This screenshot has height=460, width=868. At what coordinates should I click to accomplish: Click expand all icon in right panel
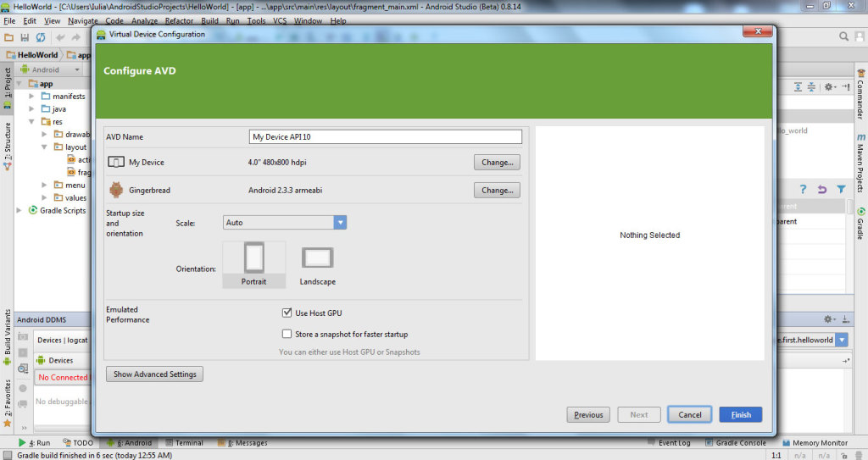pos(798,87)
